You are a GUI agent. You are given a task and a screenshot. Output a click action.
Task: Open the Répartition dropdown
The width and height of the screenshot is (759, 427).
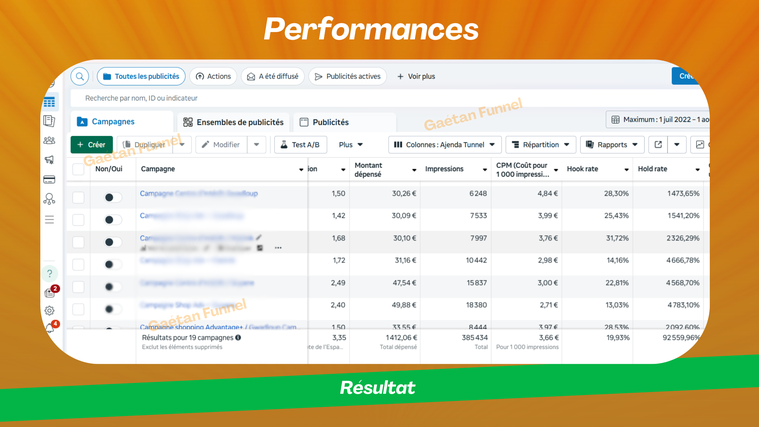coord(540,145)
